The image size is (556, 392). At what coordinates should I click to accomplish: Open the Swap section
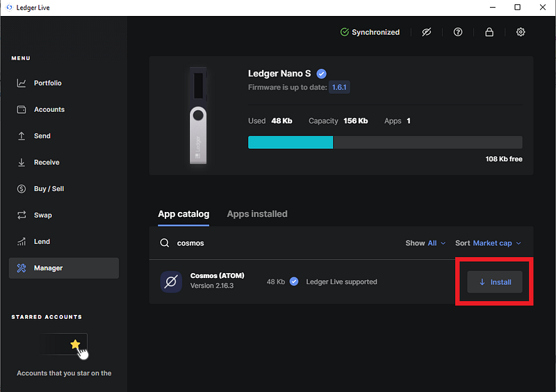point(64,215)
